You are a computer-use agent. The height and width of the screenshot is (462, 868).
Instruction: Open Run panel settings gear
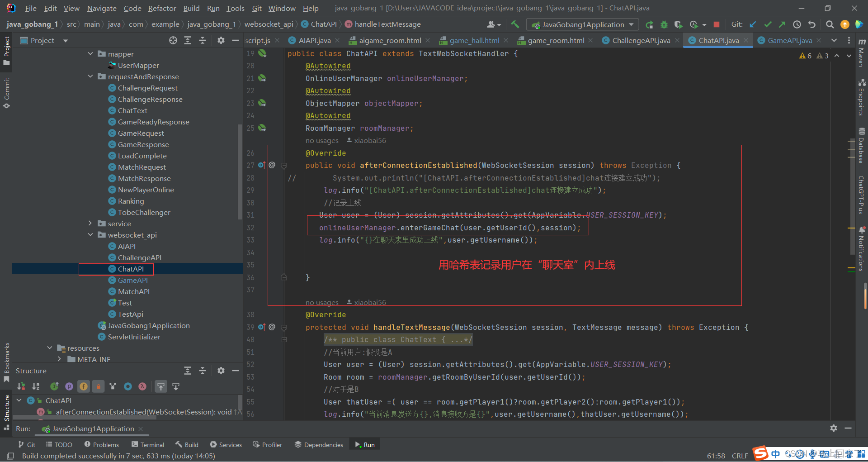pyautogui.click(x=834, y=428)
